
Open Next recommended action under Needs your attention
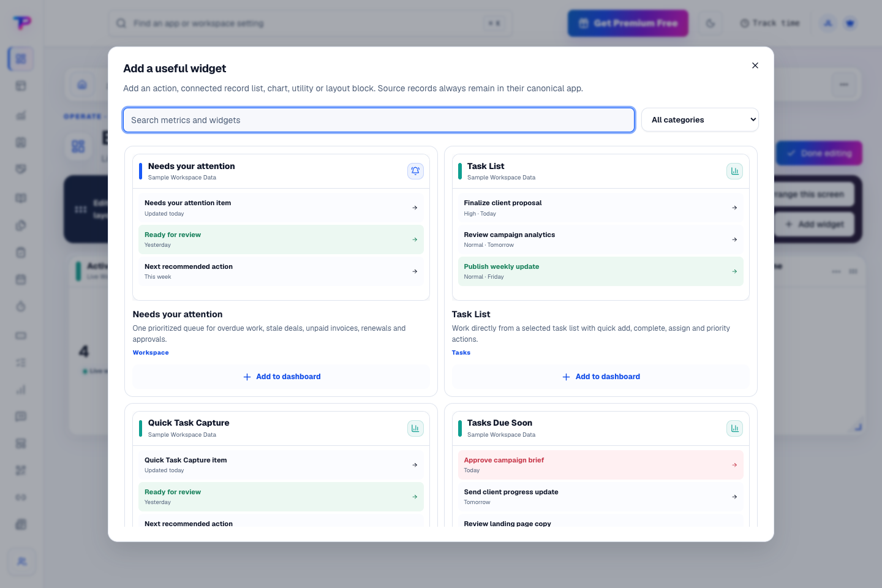(281, 271)
